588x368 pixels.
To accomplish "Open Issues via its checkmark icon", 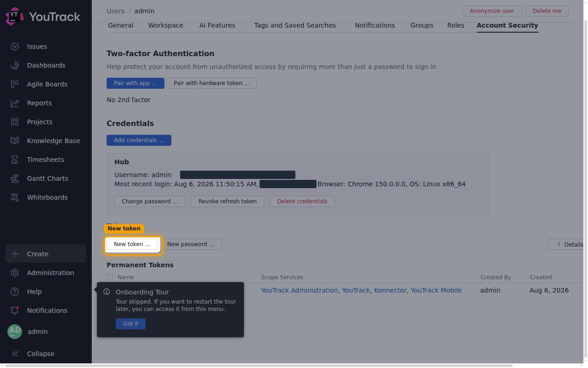I will (x=15, y=46).
